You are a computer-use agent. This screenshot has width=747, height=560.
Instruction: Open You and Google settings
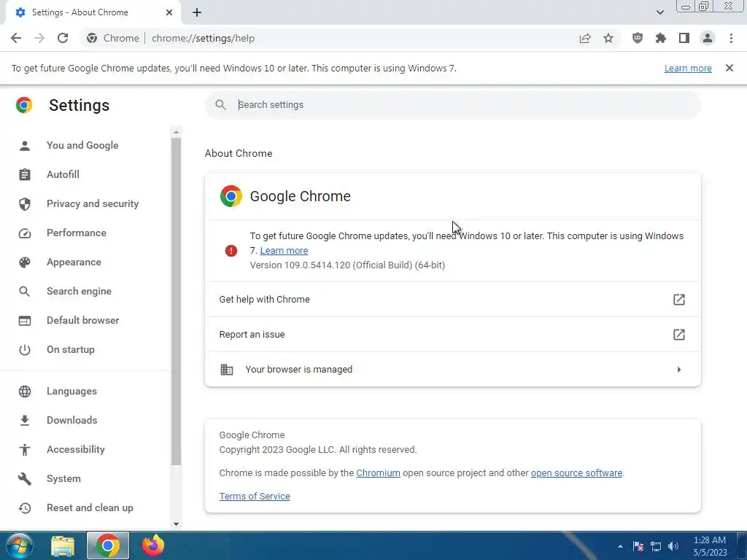(82, 145)
